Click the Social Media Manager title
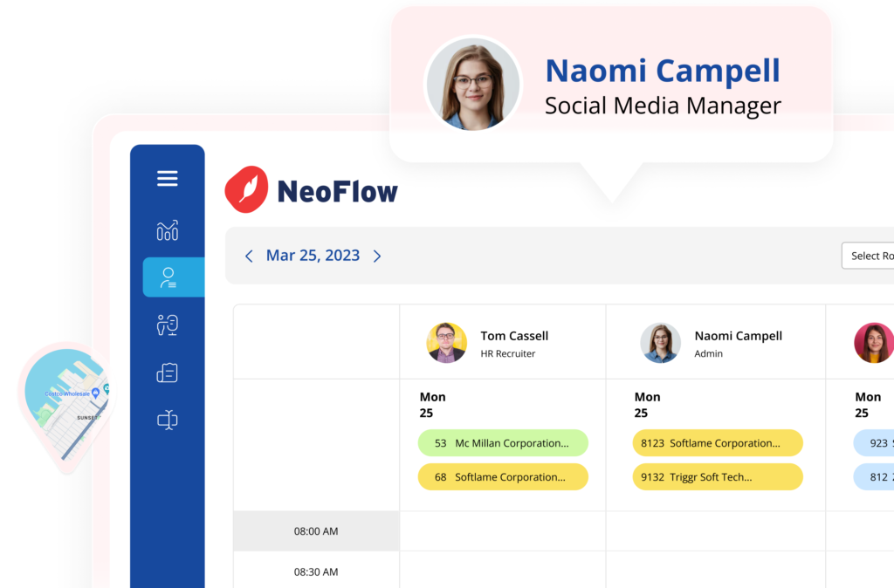Viewport: 894px width, 588px height. coord(664,106)
